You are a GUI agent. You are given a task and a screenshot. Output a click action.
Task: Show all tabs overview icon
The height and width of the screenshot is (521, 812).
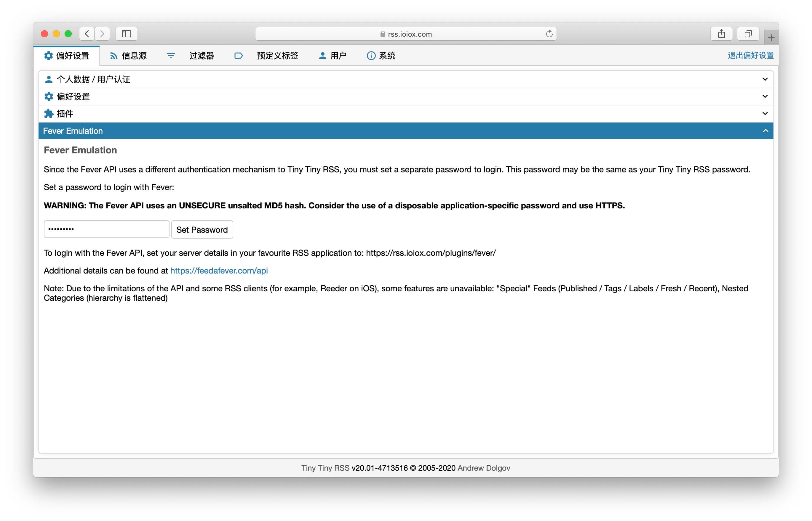click(x=748, y=34)
